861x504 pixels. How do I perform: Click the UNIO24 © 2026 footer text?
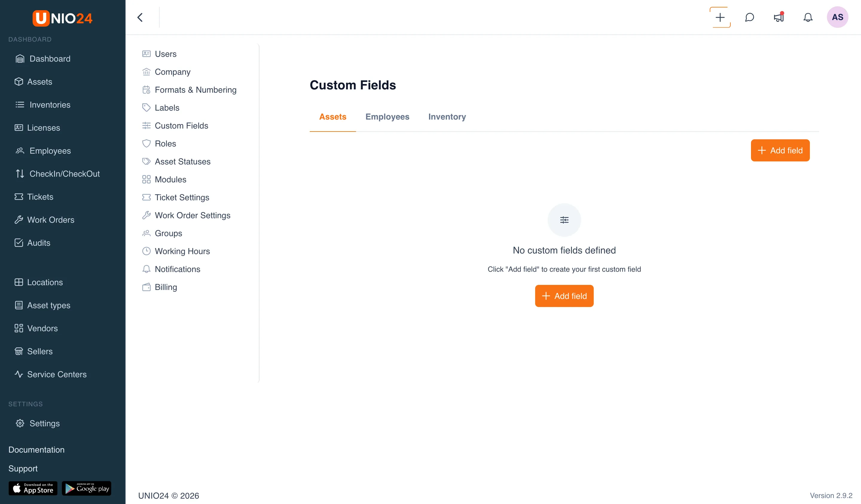click(x=168, y=495)
